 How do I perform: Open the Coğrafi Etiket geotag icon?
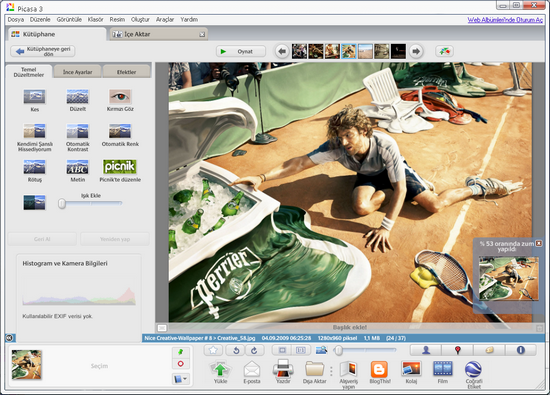(473, 369)
